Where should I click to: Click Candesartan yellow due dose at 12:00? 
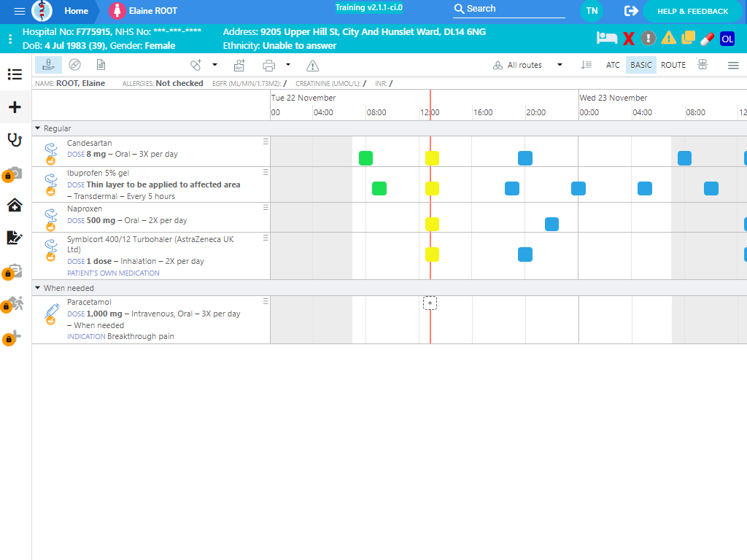432,158
